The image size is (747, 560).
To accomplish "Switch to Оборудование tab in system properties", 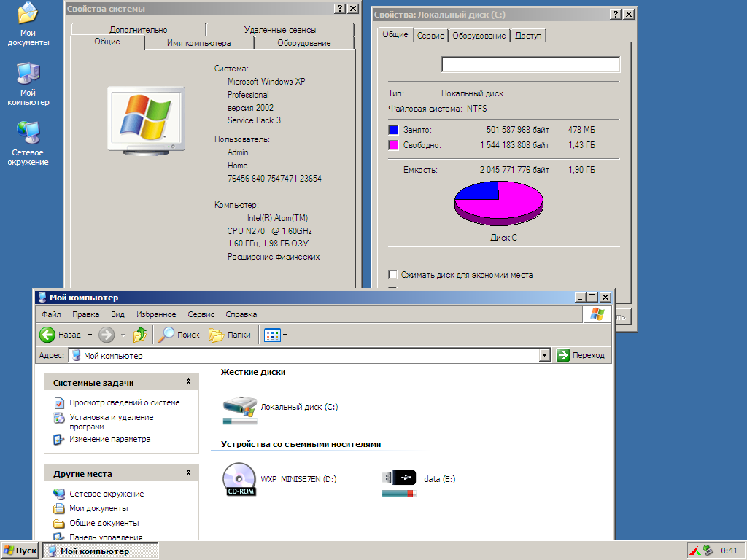I will point(304,43).
